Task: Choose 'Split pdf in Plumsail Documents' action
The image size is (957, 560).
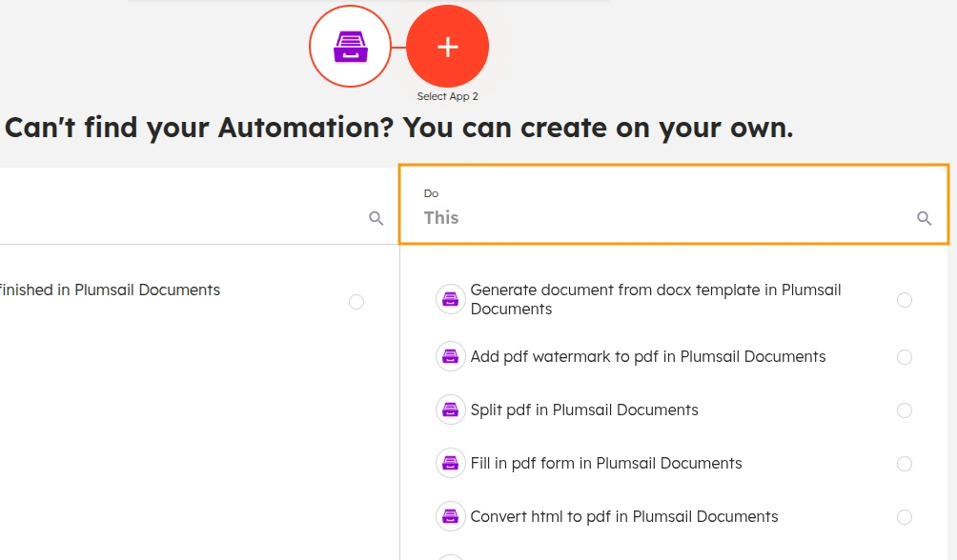Action: pyautogui.click(x=584, y=410)
